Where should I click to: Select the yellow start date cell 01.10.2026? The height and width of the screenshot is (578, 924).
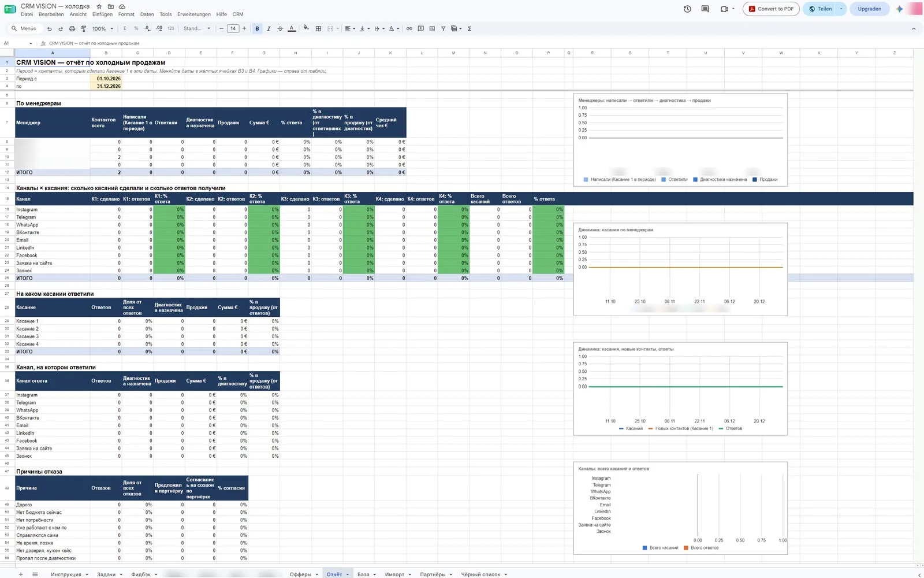(x=106, y=79)
